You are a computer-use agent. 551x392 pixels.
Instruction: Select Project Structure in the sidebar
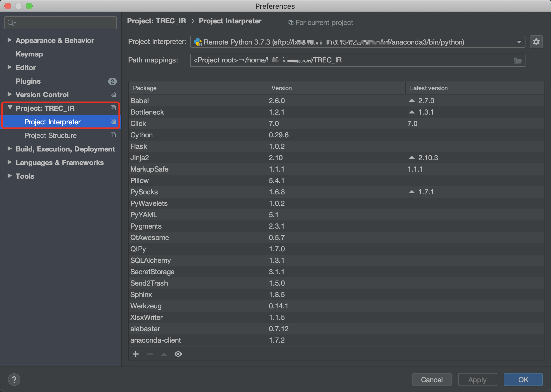tap(50, 135)
